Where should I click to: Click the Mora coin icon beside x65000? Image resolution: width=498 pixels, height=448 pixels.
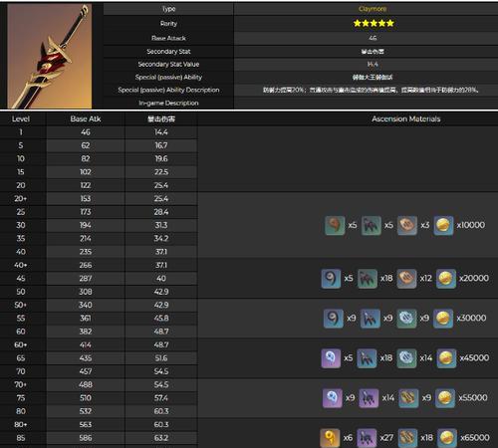(x=447, y=438)
